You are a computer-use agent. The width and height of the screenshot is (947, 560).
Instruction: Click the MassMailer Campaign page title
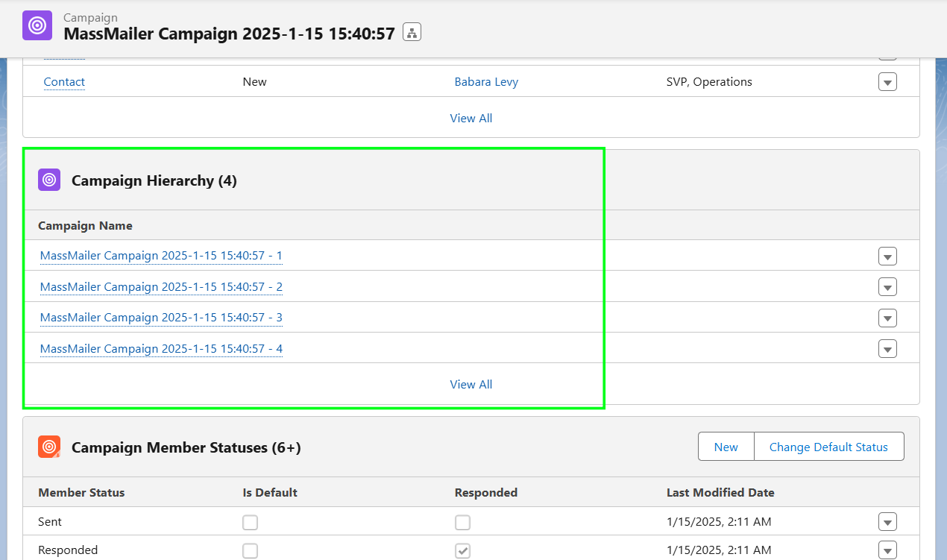pos(229,34)
